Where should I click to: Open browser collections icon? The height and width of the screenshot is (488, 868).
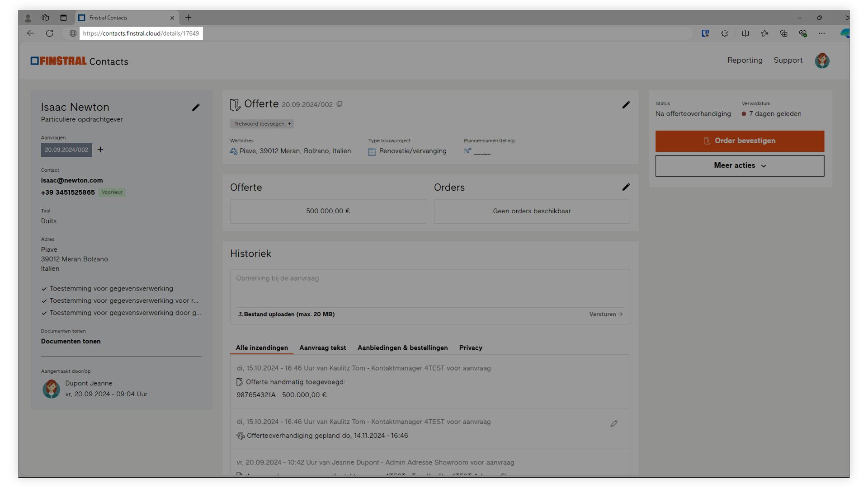(x=784, y=33)
